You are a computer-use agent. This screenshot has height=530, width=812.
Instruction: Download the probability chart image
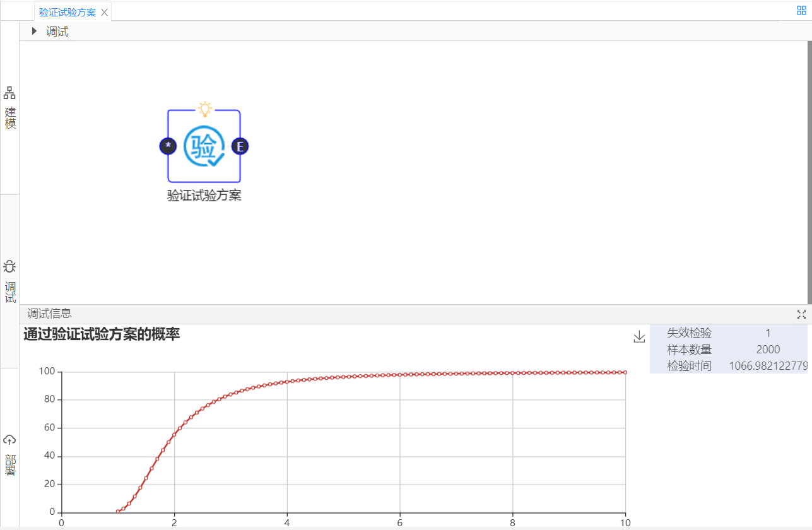pos(639,337)
